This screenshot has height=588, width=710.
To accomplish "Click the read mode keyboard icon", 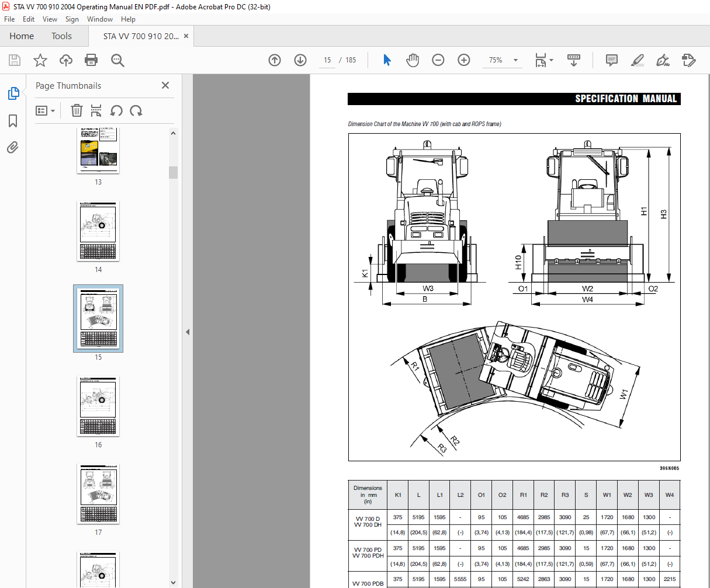I will coord(574,60).
